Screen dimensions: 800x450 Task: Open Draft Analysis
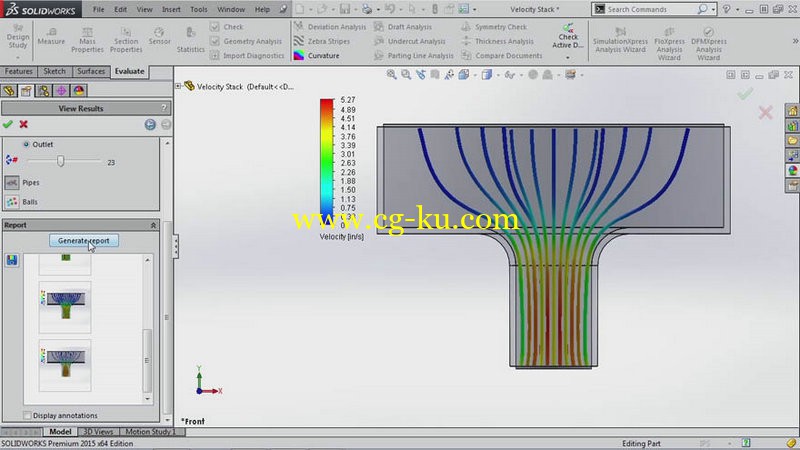403,27
